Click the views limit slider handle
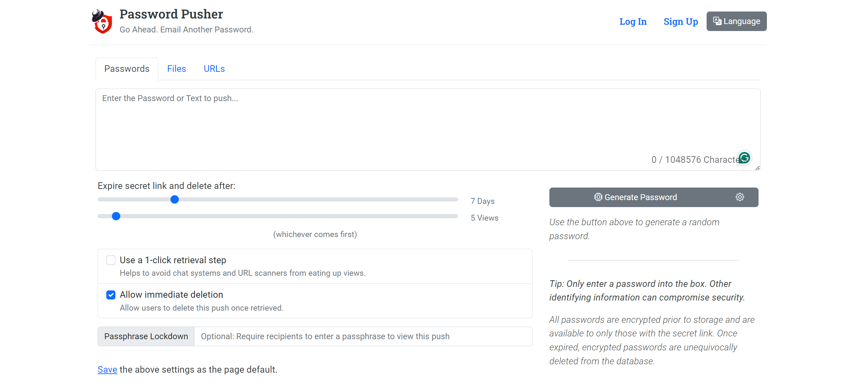Viewport: 868px width, 388px height. pyautogui.click(x=116, y=216)
